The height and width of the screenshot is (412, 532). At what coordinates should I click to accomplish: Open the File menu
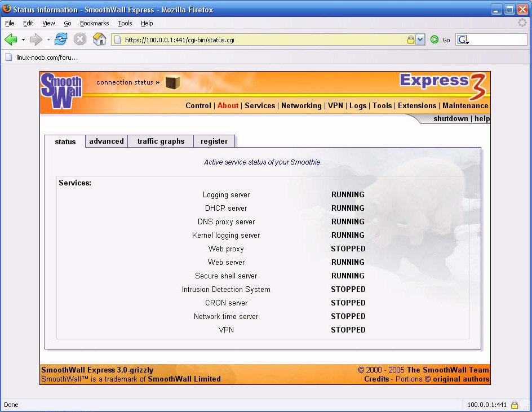click(10, 23)
